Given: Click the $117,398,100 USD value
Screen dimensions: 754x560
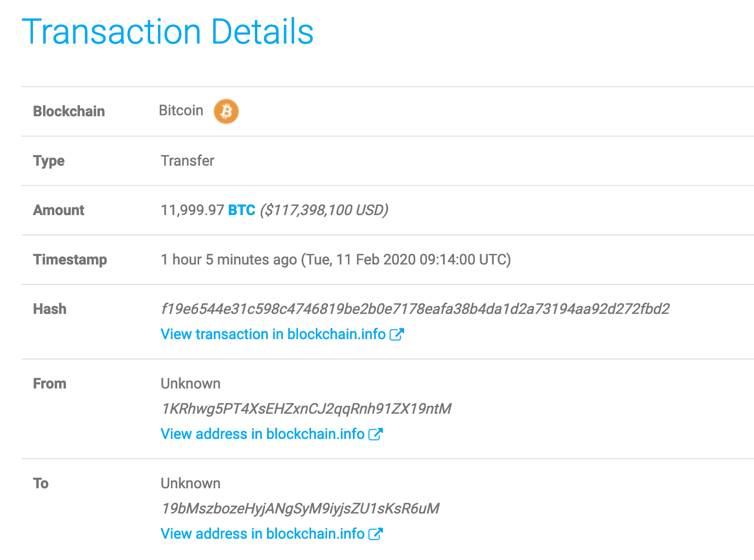Looking at the screenshot, I should 324,210.
